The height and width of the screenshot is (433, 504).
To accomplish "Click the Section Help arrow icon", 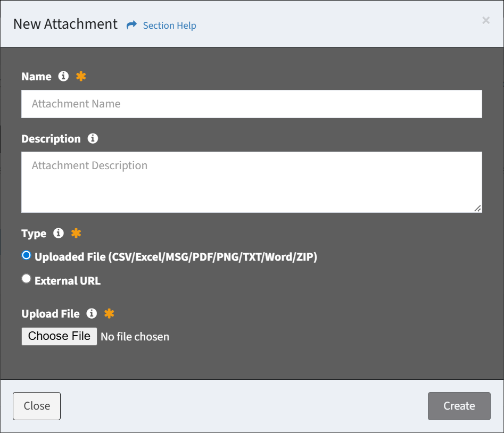I will coord(131,25).
